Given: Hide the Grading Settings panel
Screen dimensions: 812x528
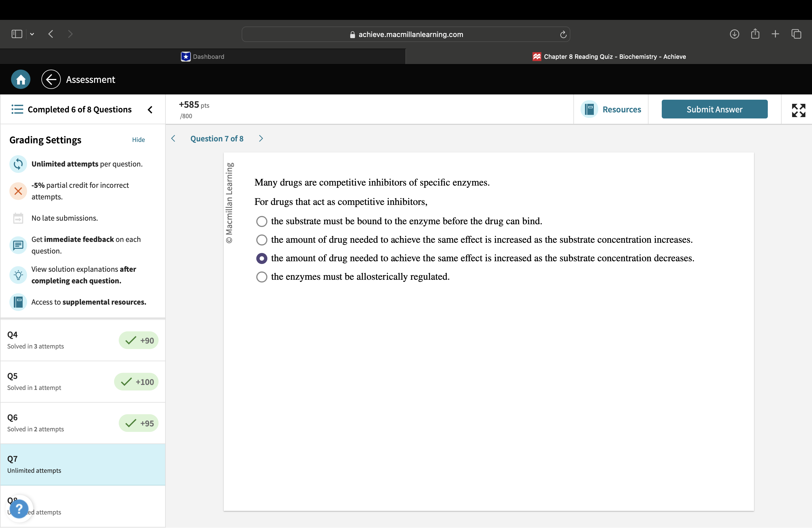Looking at the screenshot, I should (x=138, y=140).
